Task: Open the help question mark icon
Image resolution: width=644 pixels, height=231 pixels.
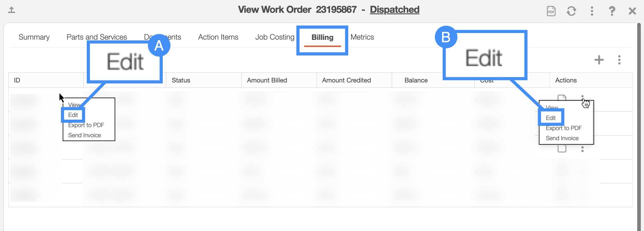Action: click(612, 11)
